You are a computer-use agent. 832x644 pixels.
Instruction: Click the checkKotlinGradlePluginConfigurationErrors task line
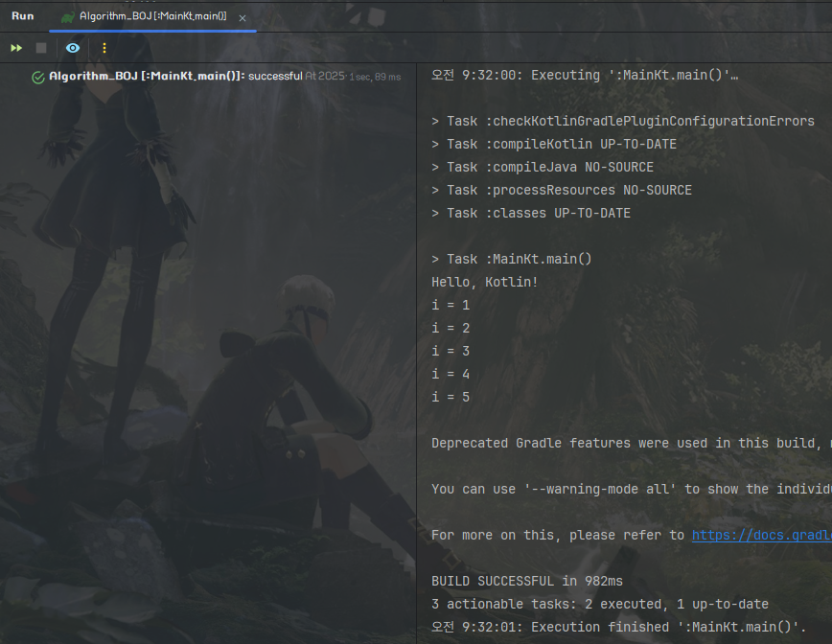[623, 122]
